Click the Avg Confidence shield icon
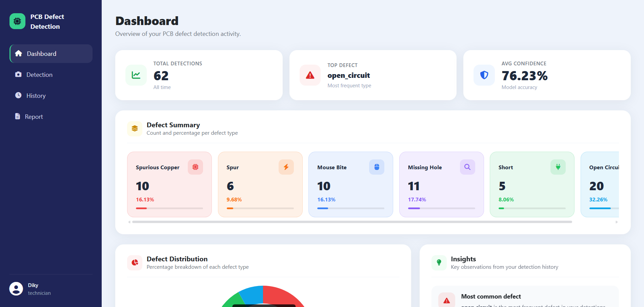 (484, 75)
